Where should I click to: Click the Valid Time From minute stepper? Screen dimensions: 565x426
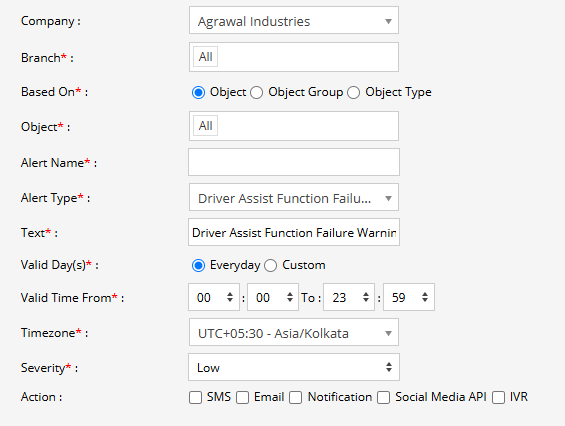tap(273, 297)
